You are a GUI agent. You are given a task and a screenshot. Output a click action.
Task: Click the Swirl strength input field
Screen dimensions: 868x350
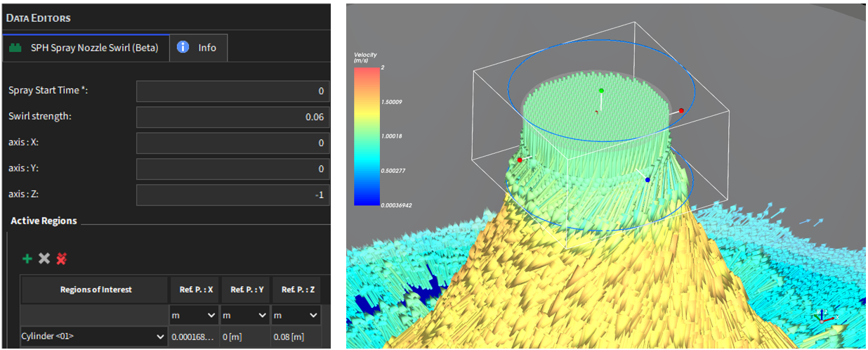232,117
